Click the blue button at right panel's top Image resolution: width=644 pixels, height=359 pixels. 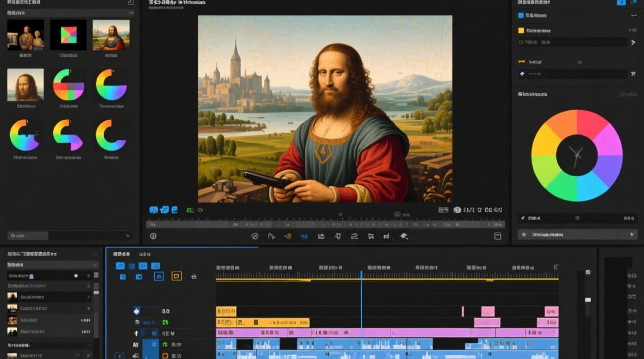tap(621, 2)
